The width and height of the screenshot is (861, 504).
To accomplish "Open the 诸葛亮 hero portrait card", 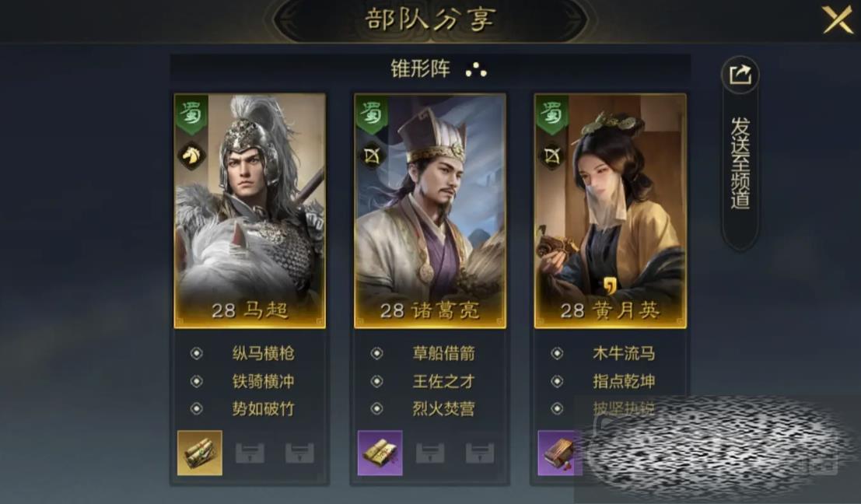I will tap(430, 212).
